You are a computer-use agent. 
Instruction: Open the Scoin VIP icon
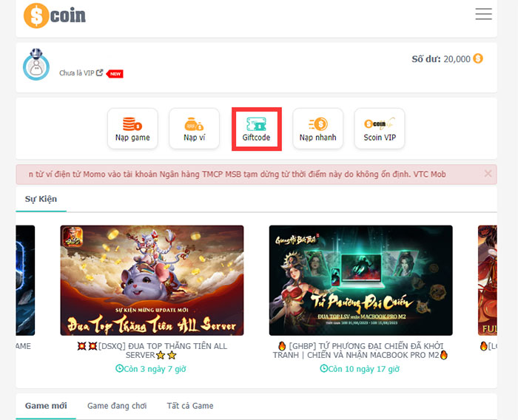click(380, 123)
